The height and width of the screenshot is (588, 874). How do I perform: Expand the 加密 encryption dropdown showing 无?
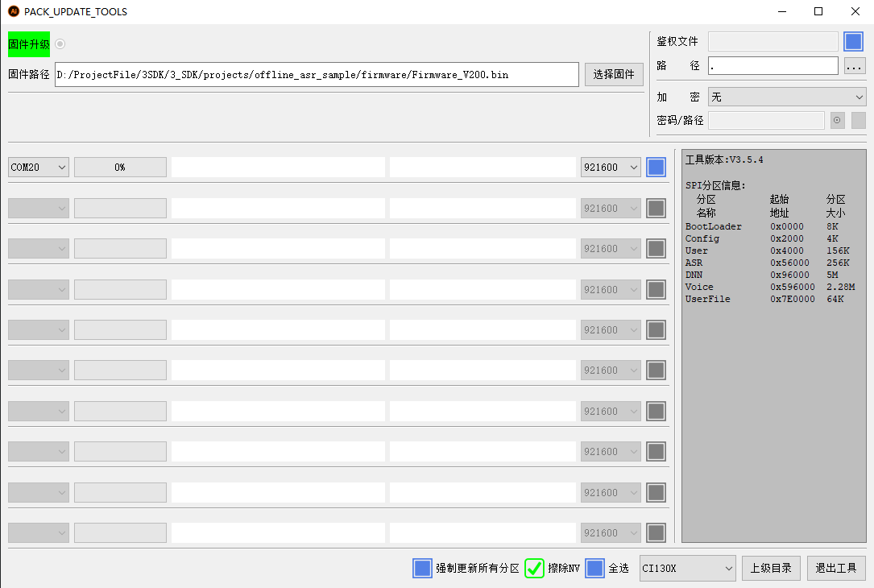(786, 97)
